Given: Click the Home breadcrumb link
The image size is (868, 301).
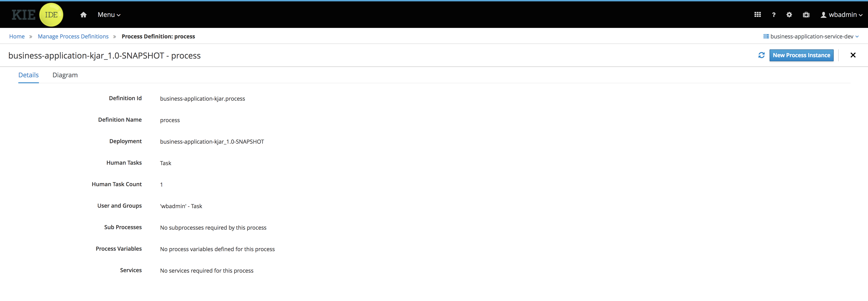Looking at the screenshot, I should 17,36.
